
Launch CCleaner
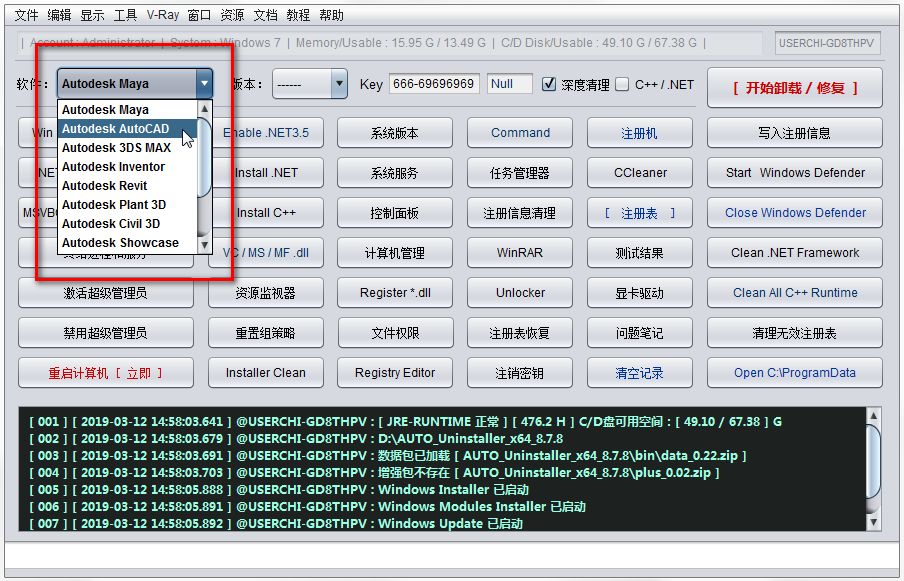coord(639,172)
